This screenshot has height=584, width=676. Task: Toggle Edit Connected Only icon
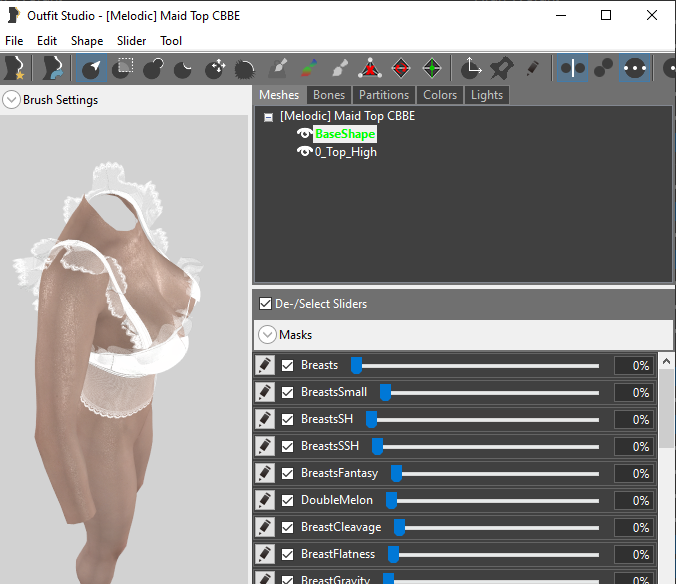click(x=604, y=68)
